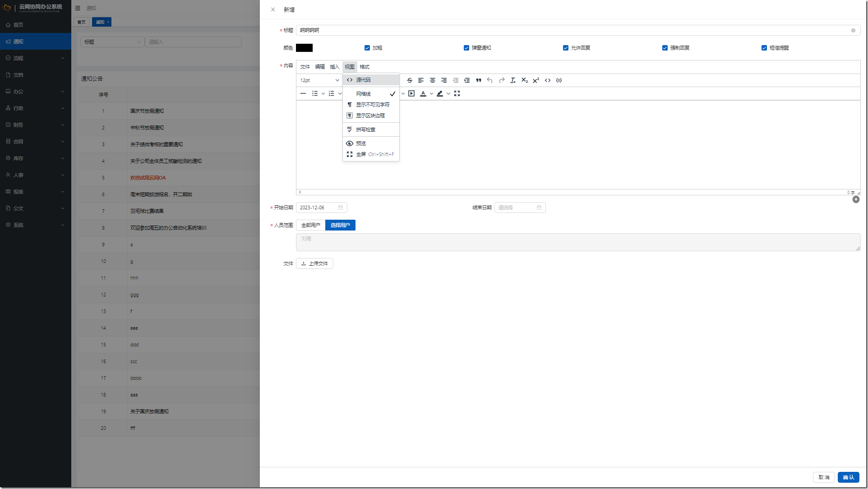Insert a horizontal line
The height and width of the screenshot is (489, 868).
[303, 93]
